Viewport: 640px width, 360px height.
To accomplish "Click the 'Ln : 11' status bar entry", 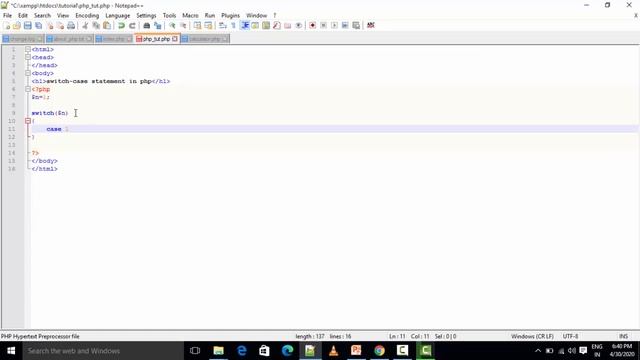I will click(397, 336).
